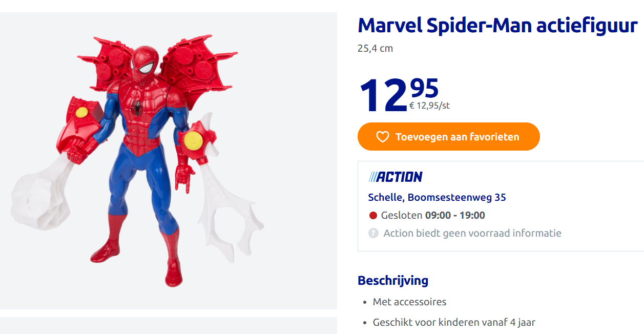Click the Beschrijving heading

(x=393, y=280)
